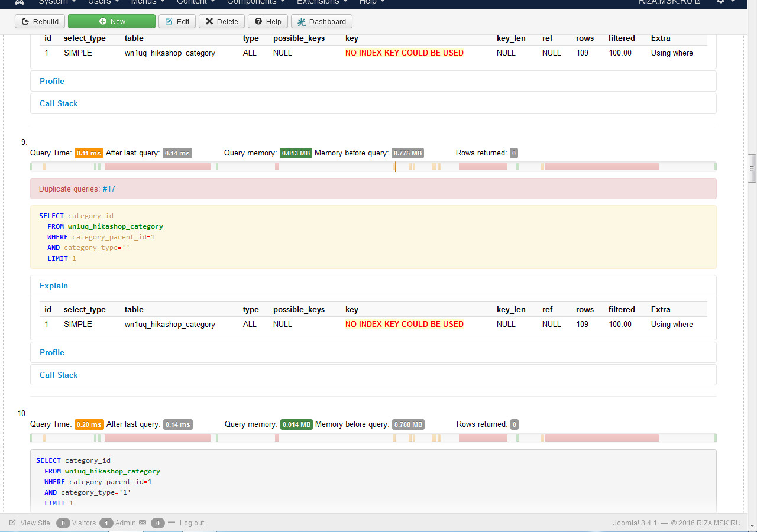Click the query 10 SQL code block
This screenshot has width=757, height=532.
[373, 481]
